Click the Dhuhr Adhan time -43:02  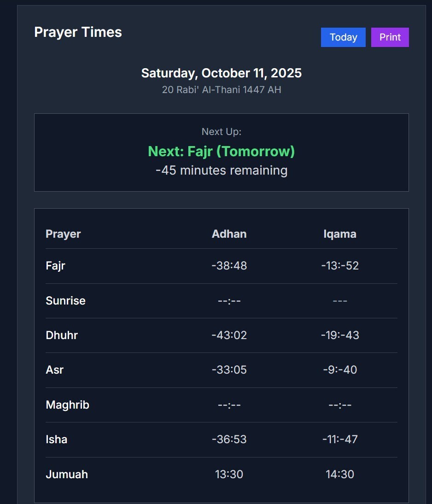coord(229,335)
